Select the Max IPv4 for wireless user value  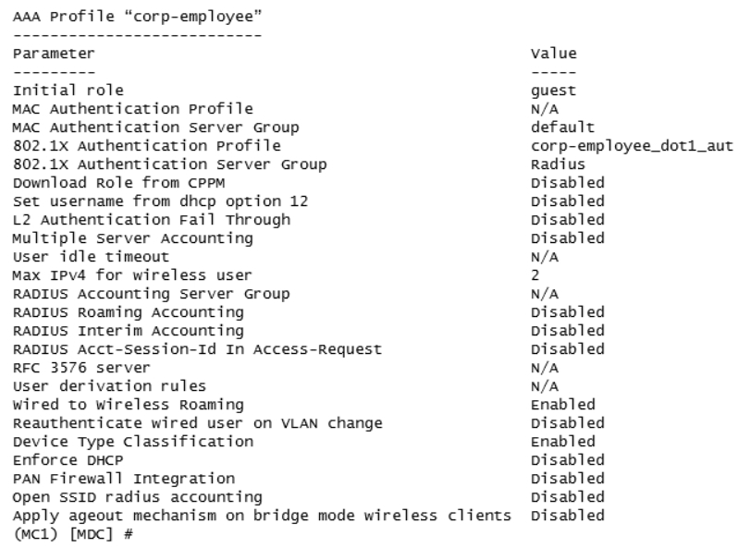pos(535,275)
